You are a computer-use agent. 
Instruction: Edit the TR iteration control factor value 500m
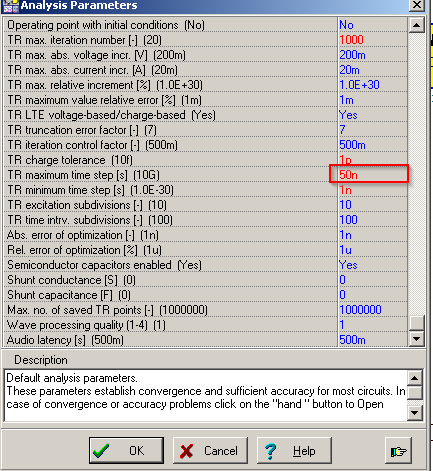372,145
